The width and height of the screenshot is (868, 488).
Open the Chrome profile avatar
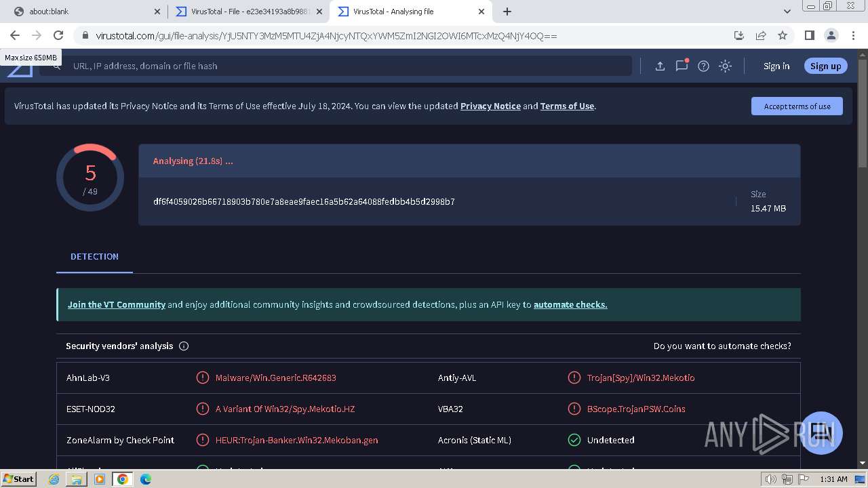click(x=831, y=35)
